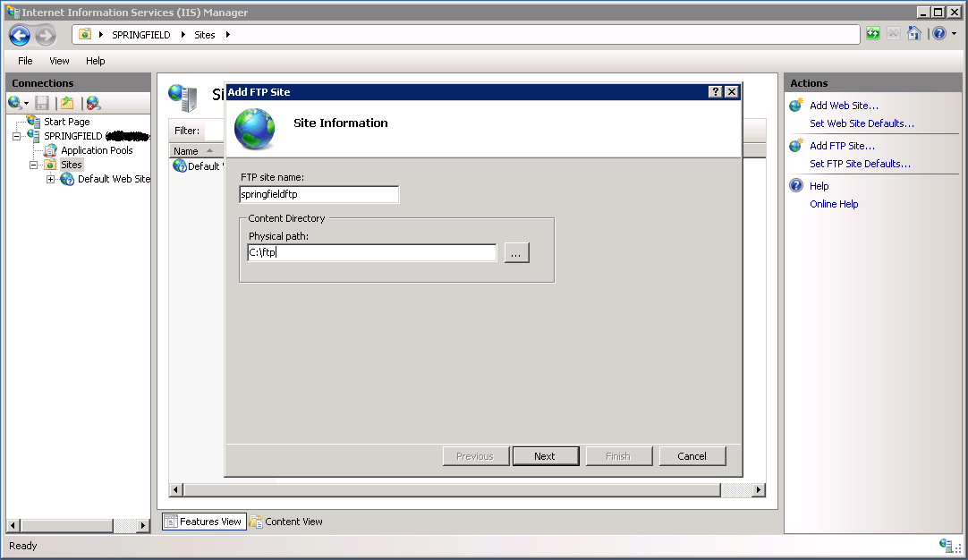Image resolution: width=968 pixels, height=560 pixels.
Task: Open the View menu
Action: (59, 61)
